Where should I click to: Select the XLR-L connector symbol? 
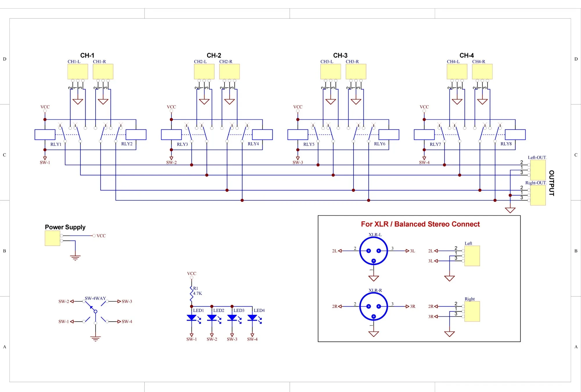(x=374, y=251)
